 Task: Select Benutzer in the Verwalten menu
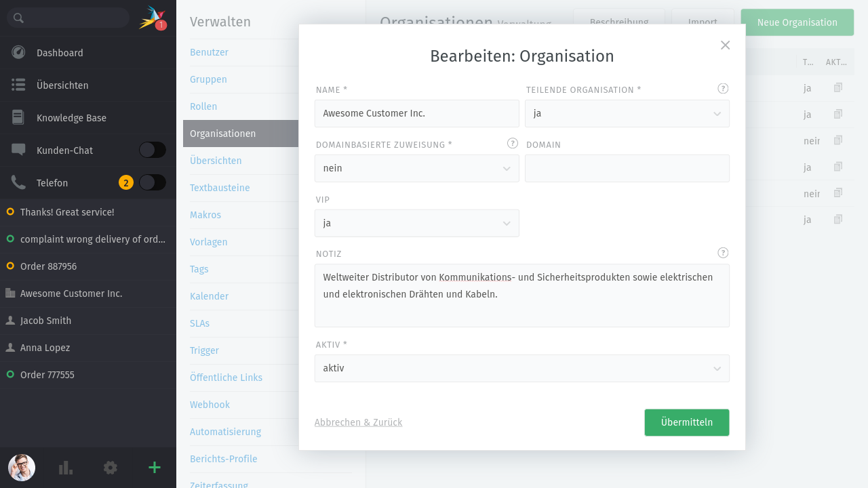click(208, 52)
